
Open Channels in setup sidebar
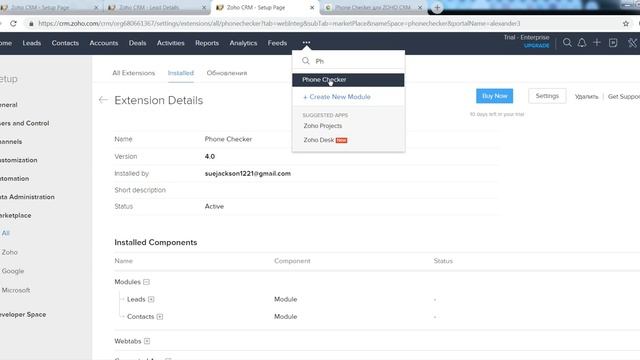[11, 141]
